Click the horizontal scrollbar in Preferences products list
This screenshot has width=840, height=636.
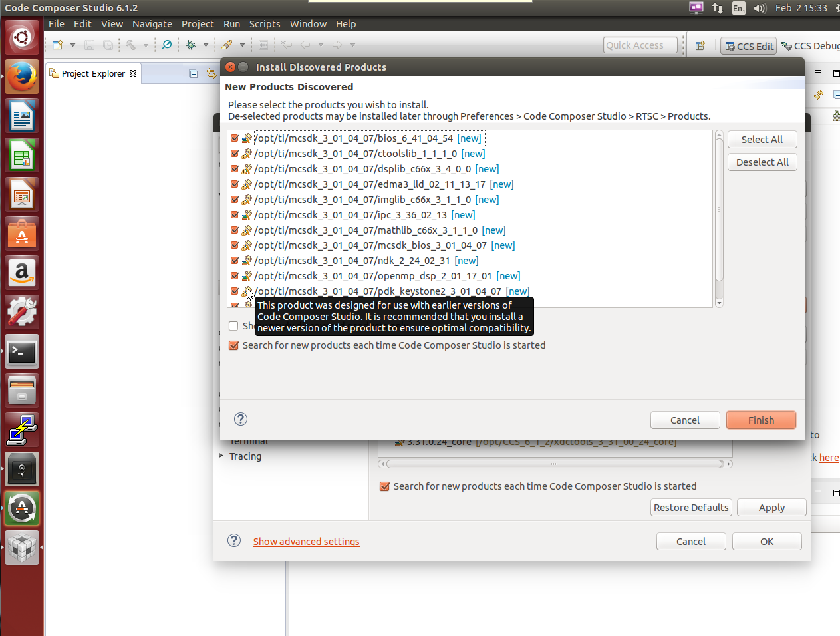click(554, 464)
